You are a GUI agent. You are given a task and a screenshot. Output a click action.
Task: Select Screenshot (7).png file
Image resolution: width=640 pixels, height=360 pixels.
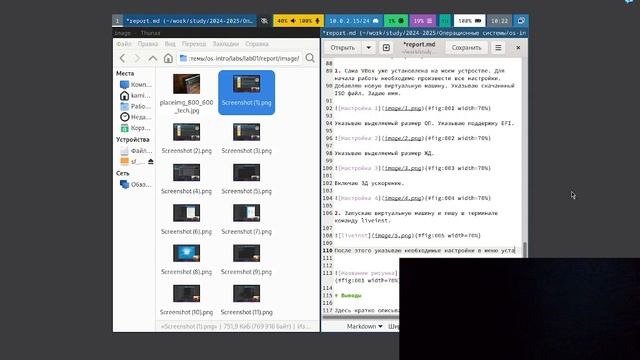(x=247, y=220)
